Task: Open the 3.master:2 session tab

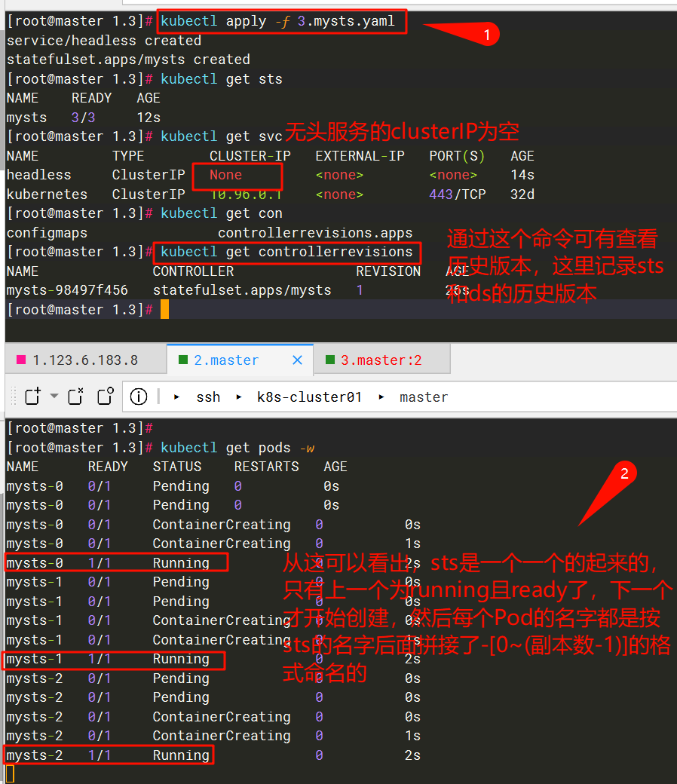Action: (381, 360)
